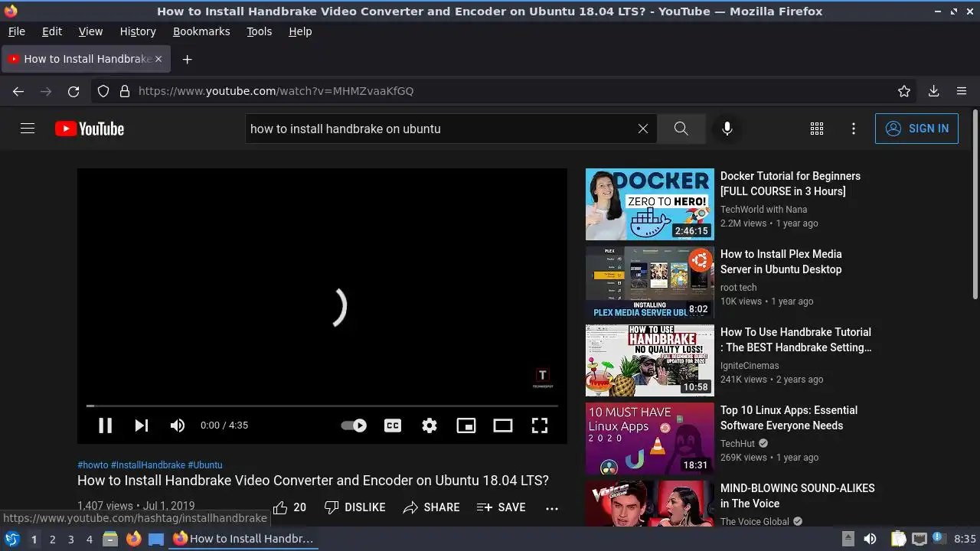
Task: Close the Handbrake YouTube tab
Action: (x=158, y=59)
